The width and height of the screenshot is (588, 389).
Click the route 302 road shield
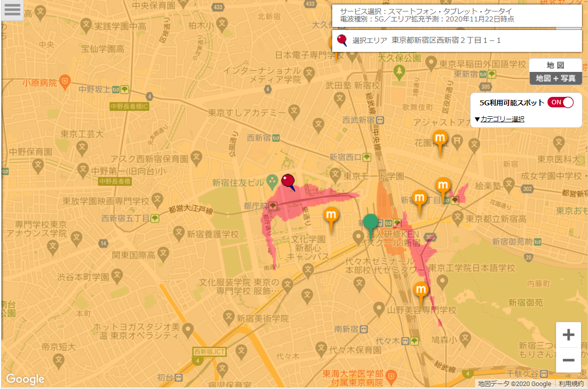coord(527,188)
